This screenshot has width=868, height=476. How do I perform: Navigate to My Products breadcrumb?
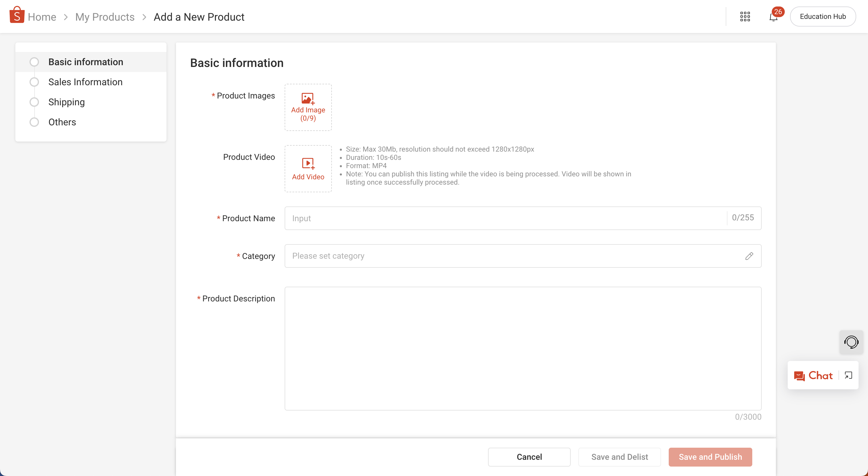pyautogui.click(x=105, y=17)
